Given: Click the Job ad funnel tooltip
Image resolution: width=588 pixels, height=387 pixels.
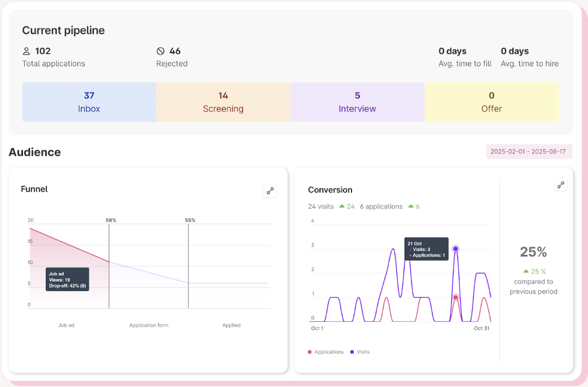Looking at the screenshot, I should [67, 279].
